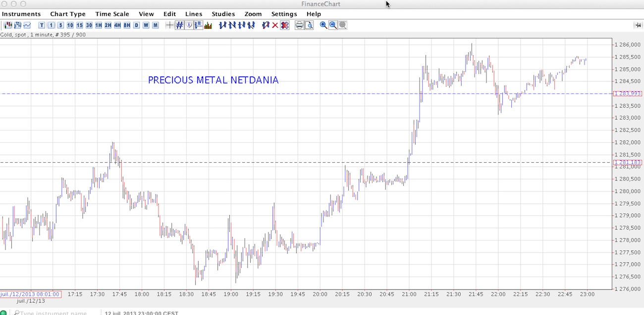Open the Instruments menu
The height and width of the screenshot is (315, 644).
[x=21, y=14]
